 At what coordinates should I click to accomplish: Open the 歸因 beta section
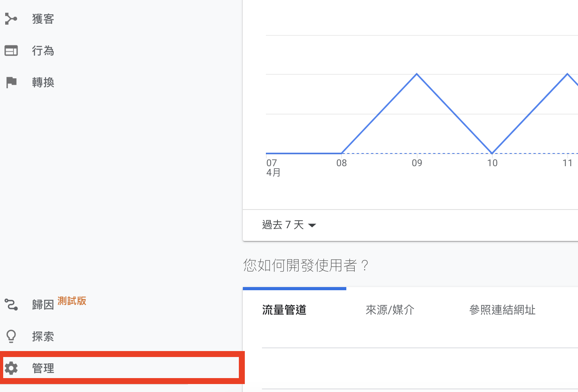coord(43,305)
